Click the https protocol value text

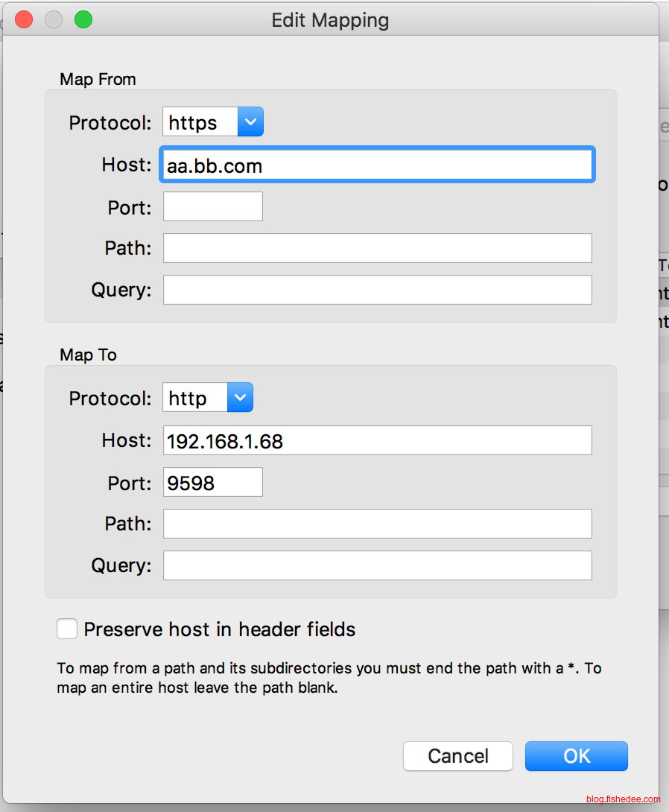click(193, 122)
